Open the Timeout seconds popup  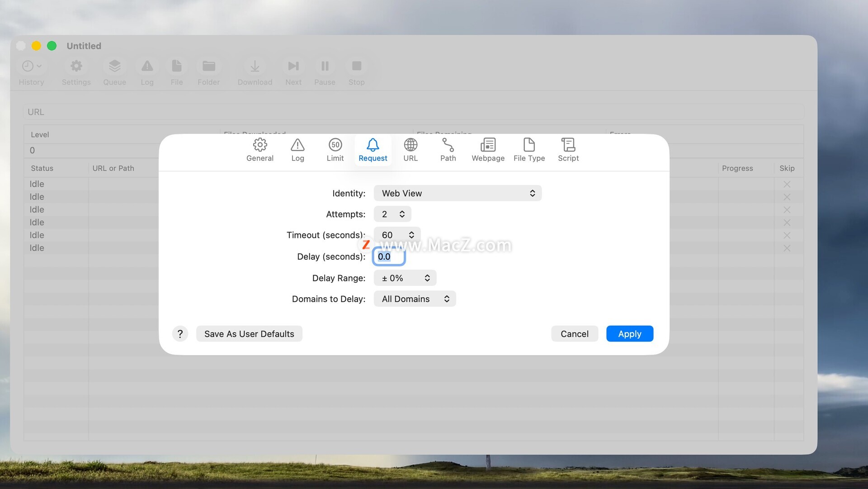(397, 235)
